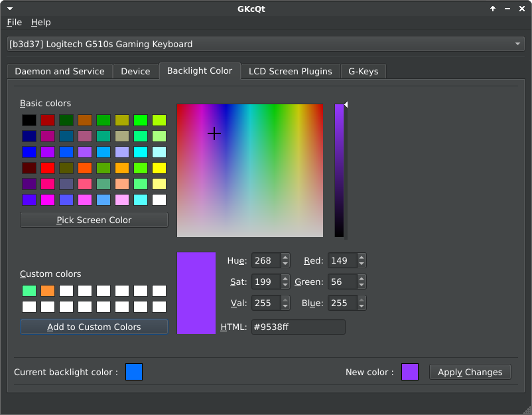Click the Blue input field showing 255

343,303
